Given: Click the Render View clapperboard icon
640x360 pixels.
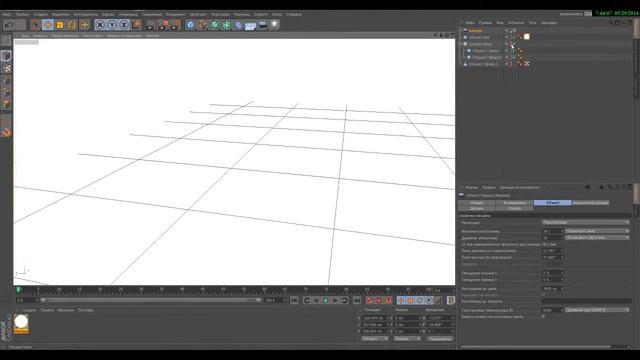Looking at the screenshot, I should 150,25.
